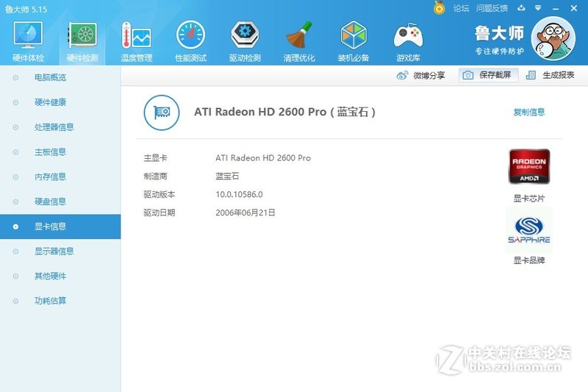
Task: Click the title ATI Radeon HD 2600 Pro (蓝宝石)
Action: (284, 112)
